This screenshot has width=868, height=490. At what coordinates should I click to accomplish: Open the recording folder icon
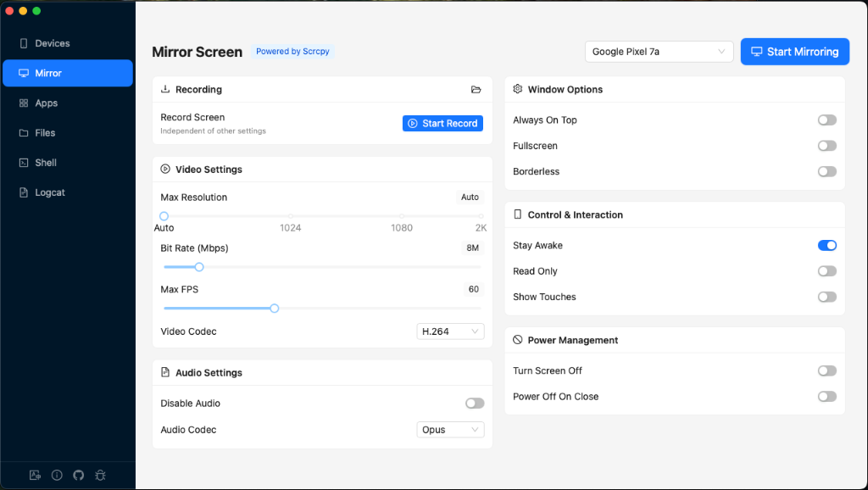[476, 90]
